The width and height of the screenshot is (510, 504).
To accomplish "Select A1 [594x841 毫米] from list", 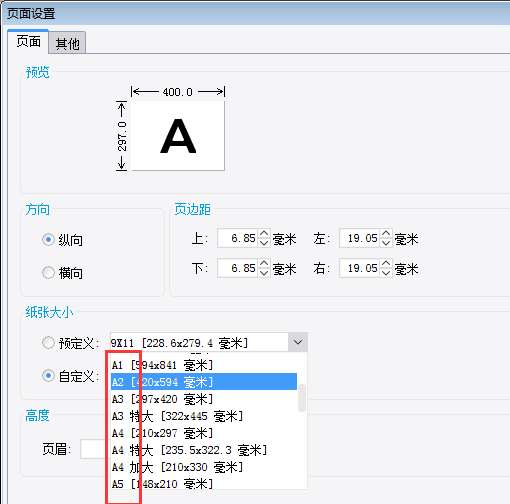I will point(204,365).
